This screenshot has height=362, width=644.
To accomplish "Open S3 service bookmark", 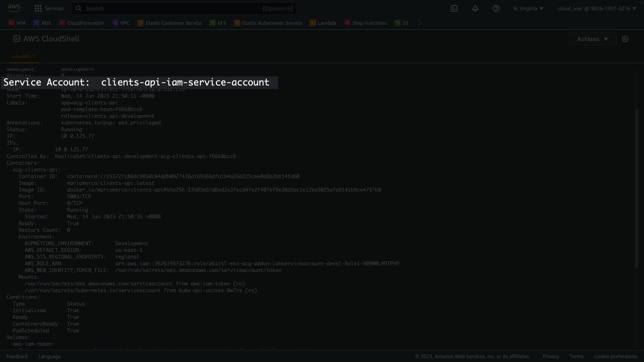I will tap(401, 23).
